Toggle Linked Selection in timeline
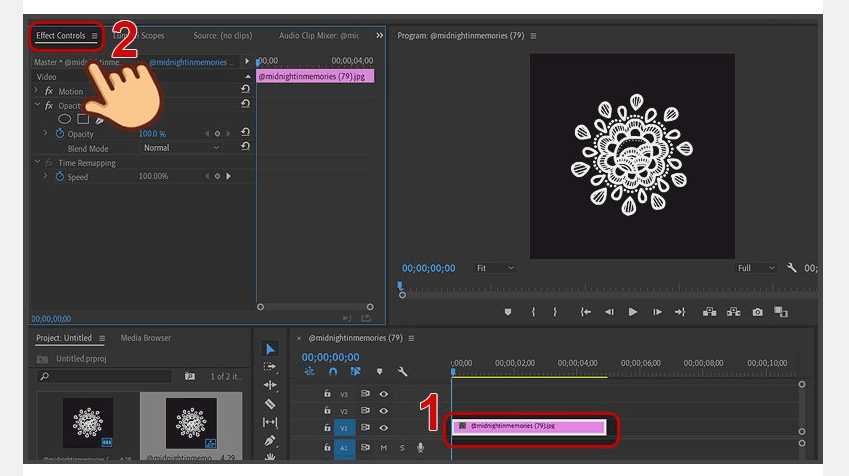849x476 pixels. (355, 371)
